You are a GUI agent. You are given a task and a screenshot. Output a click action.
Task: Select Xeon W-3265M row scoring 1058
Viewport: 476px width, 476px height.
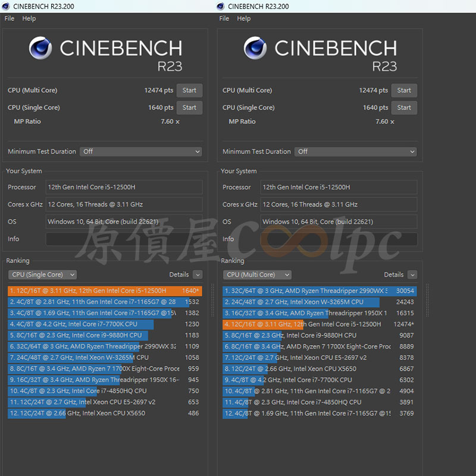coord(105,358)
